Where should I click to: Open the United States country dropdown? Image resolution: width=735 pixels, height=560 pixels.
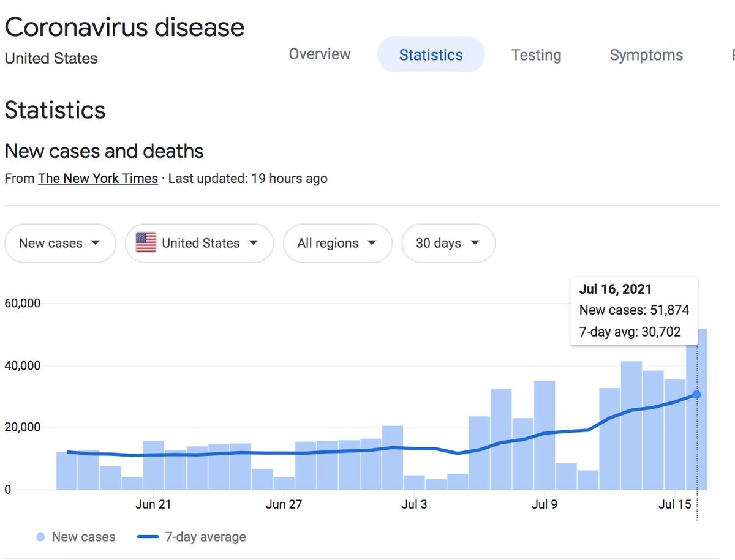pyautogui.click(x=199, y=243)
